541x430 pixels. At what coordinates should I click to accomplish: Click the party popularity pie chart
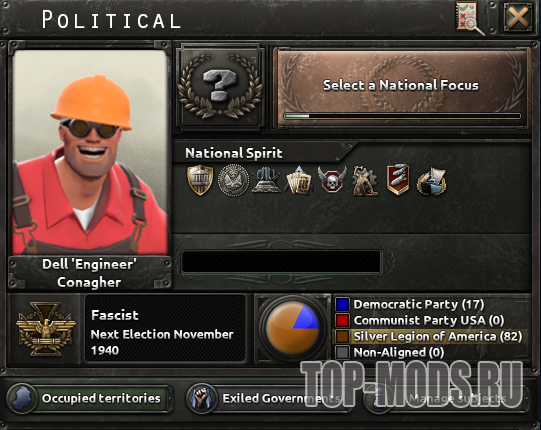293,328
